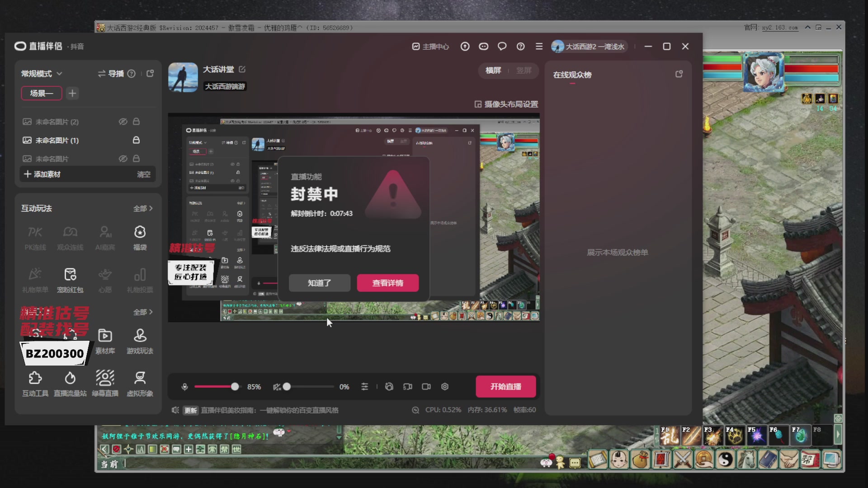The width and height of the screenshot is (868, 488).
Task: Mute the microphone
Action: point(184,387)
